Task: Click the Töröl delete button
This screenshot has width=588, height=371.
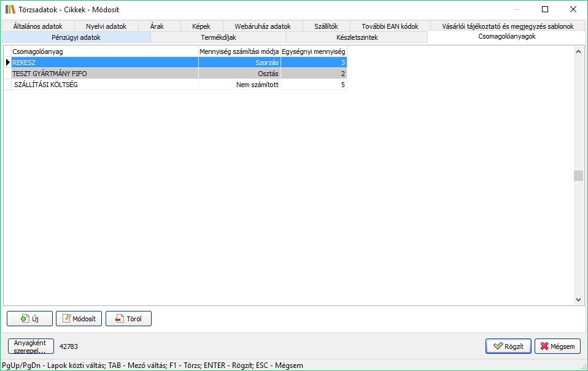Action: click(x=128, y=319)
